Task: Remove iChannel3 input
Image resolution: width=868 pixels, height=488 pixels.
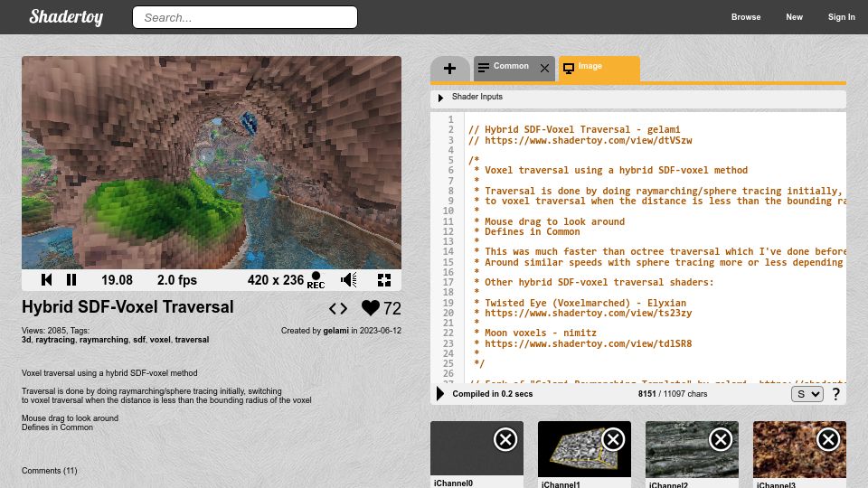Action: [828, 440]
